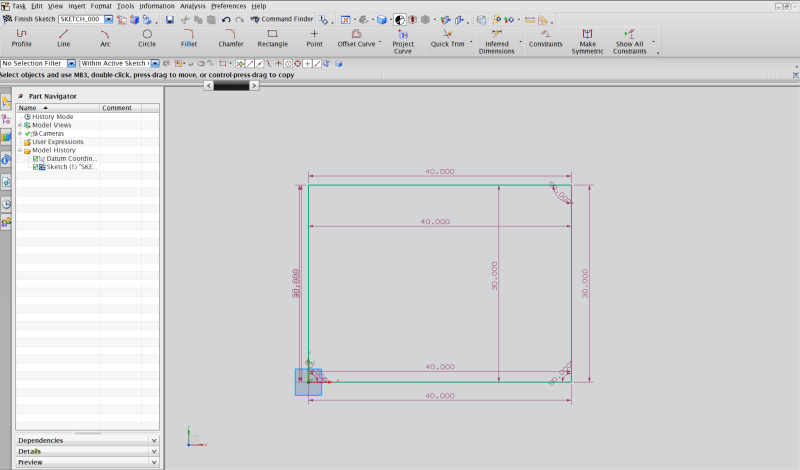Toggle the Cameras green checkmark
The image size is (800, 470).
[28, 134]
